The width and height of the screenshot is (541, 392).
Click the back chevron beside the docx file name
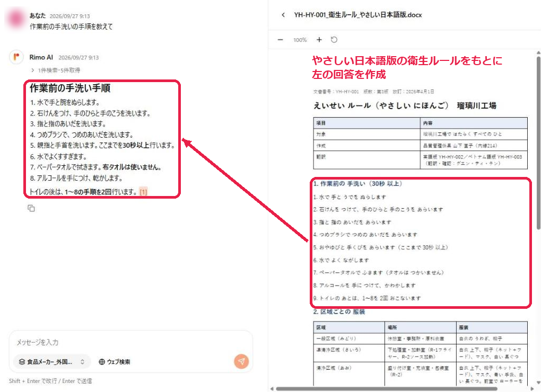pyautogui.click(x=283, y=15)
